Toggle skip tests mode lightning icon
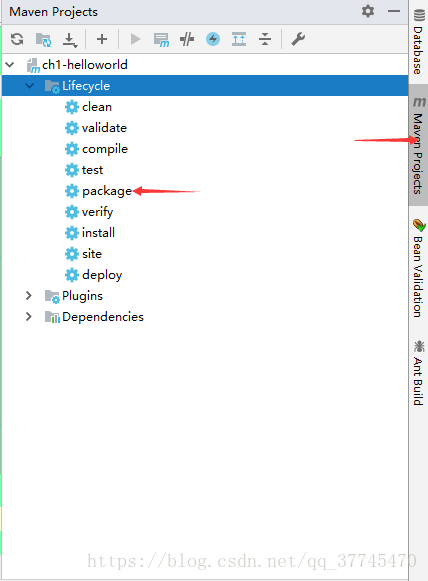Screen dimensions: 428x581 click(213, 39)
